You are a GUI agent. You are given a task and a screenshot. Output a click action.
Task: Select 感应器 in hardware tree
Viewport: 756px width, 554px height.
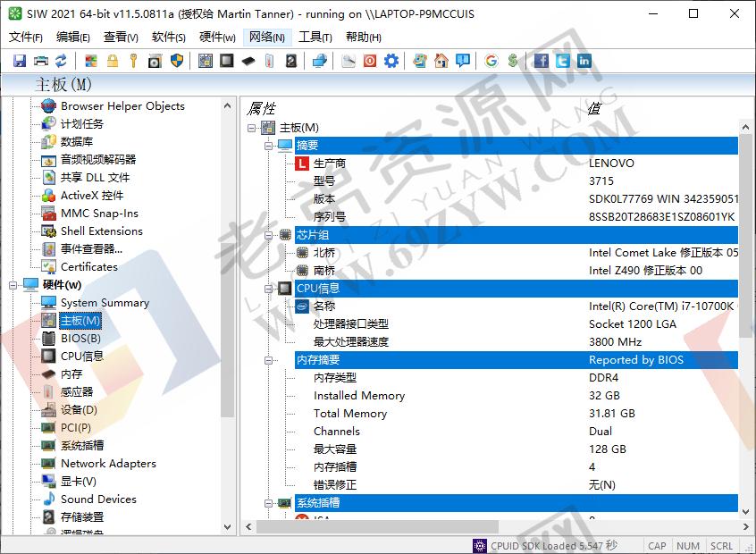click(x=77, y=392)
